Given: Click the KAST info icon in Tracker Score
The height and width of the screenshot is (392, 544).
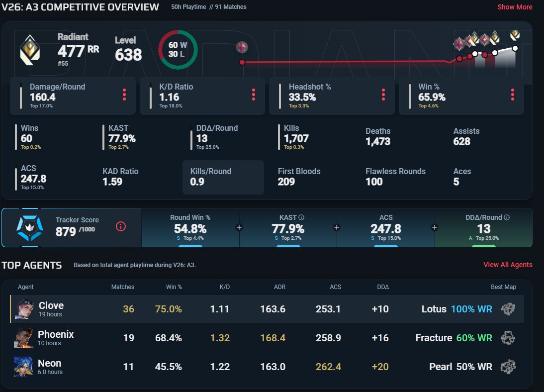Looking at the screenshot, I should tap(301, 217).
